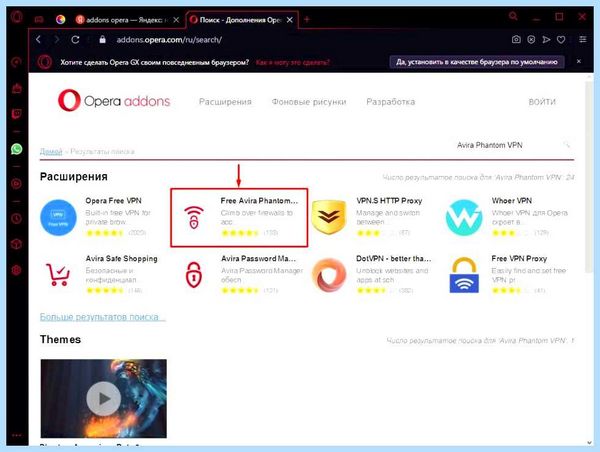600x452 pixels.
Task: Open the GX Cleaner sidebar icon
Action: coord(16,88)
